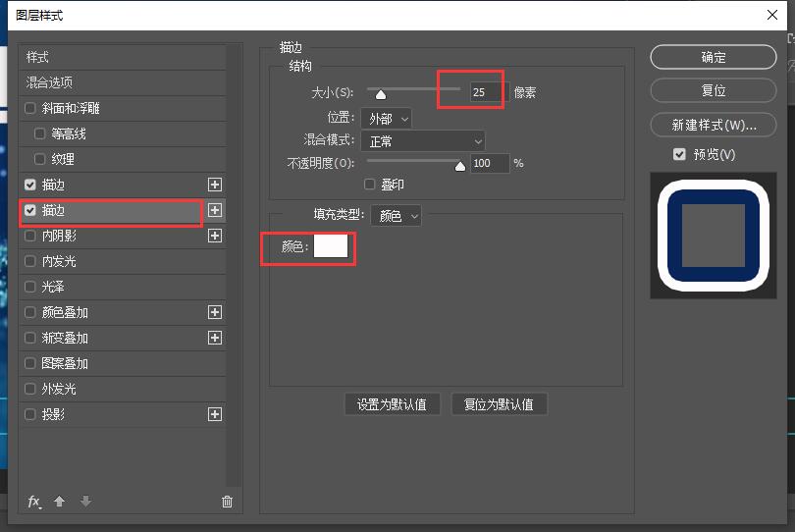This screenshot has width=795, height=532.
Task: Click the 大小 input field showing 25
Action: pyautogui.click(x=490, y=92)
